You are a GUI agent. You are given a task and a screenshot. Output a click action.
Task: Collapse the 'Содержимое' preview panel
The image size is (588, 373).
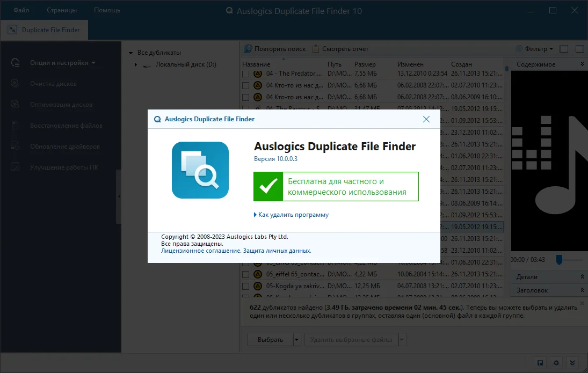pyautogui.click(x=582, y=64)
